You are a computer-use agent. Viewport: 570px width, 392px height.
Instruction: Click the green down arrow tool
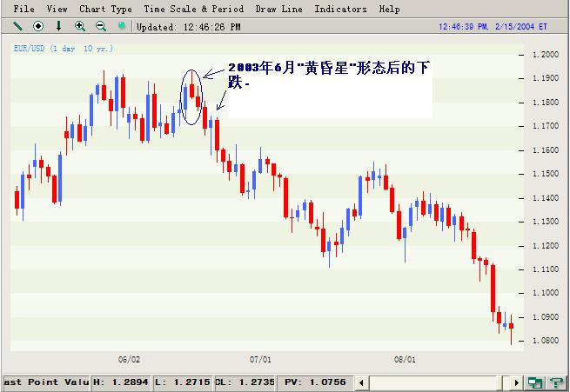tap(58, 26)
